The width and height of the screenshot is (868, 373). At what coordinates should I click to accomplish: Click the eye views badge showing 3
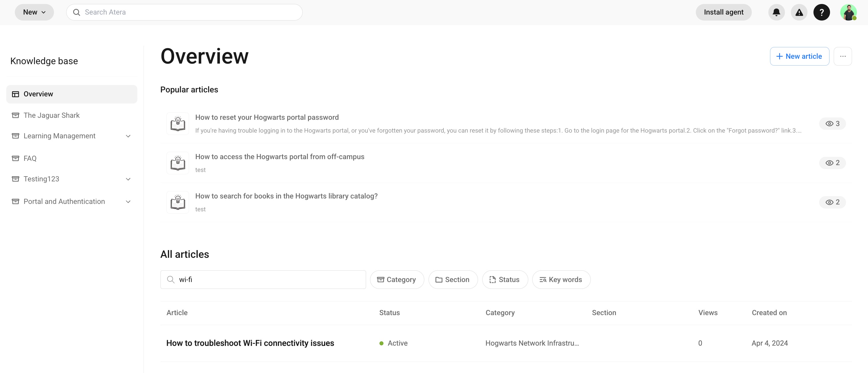coord(832,123)
